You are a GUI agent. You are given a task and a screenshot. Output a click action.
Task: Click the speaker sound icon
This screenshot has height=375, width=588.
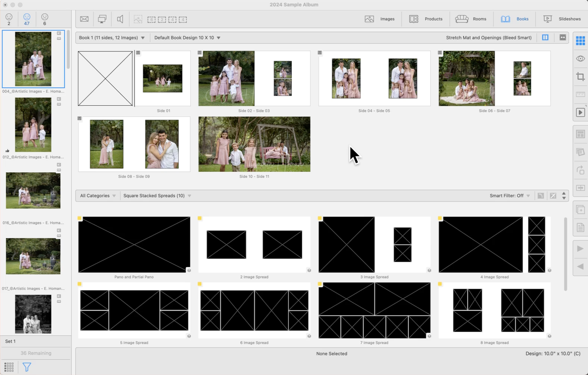(x=120, y=19)
